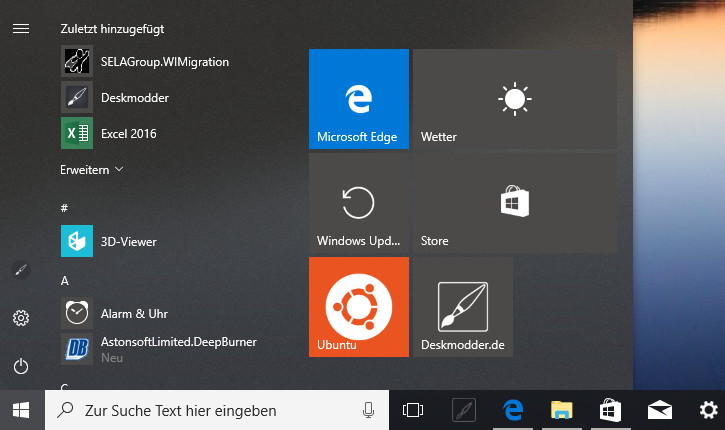This screenshot has width=725, height=430.
Task: Click the Deskmodder brush icon on taskbar
Action: tap(464, 410)
